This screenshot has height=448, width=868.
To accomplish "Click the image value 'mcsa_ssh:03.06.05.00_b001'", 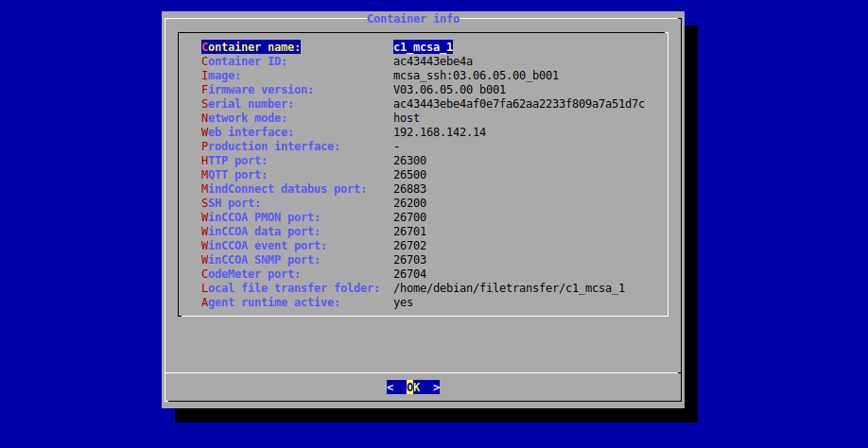I will coord(476,76).
